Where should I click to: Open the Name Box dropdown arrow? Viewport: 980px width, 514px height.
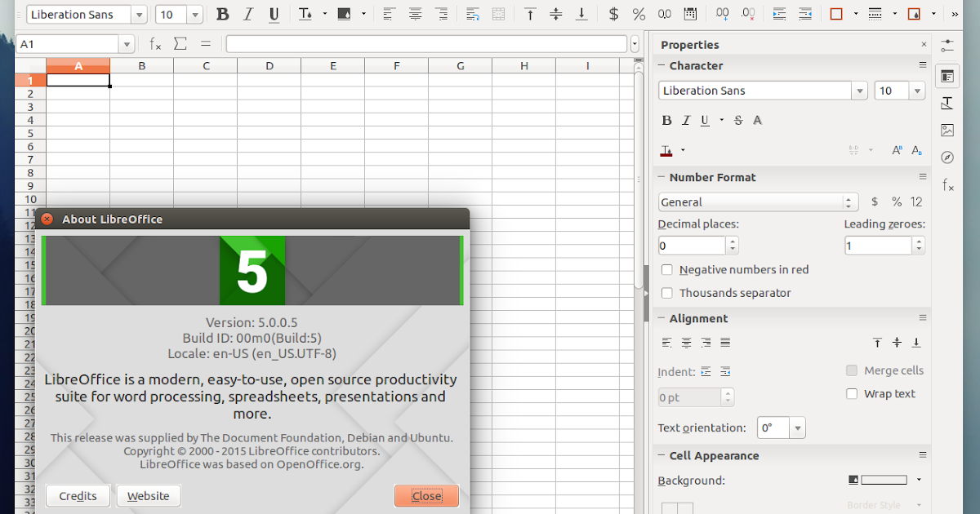(x=127, y=44)
